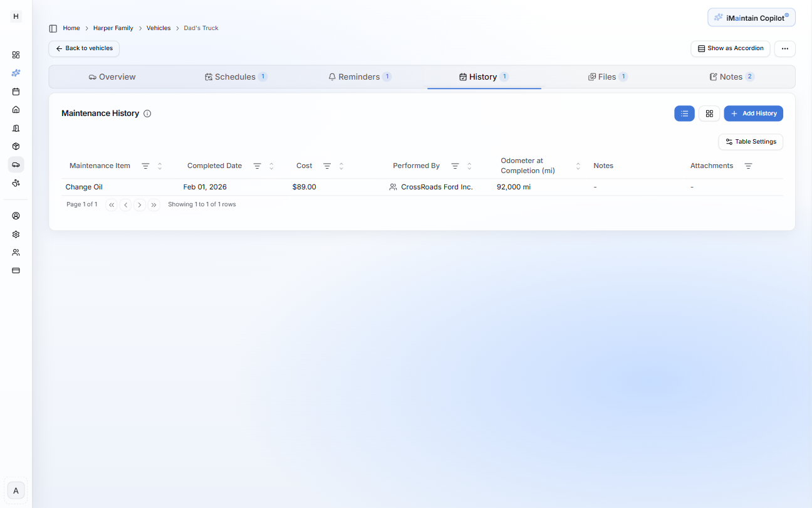Click the calendar icon in sidebar

(16, 92)
